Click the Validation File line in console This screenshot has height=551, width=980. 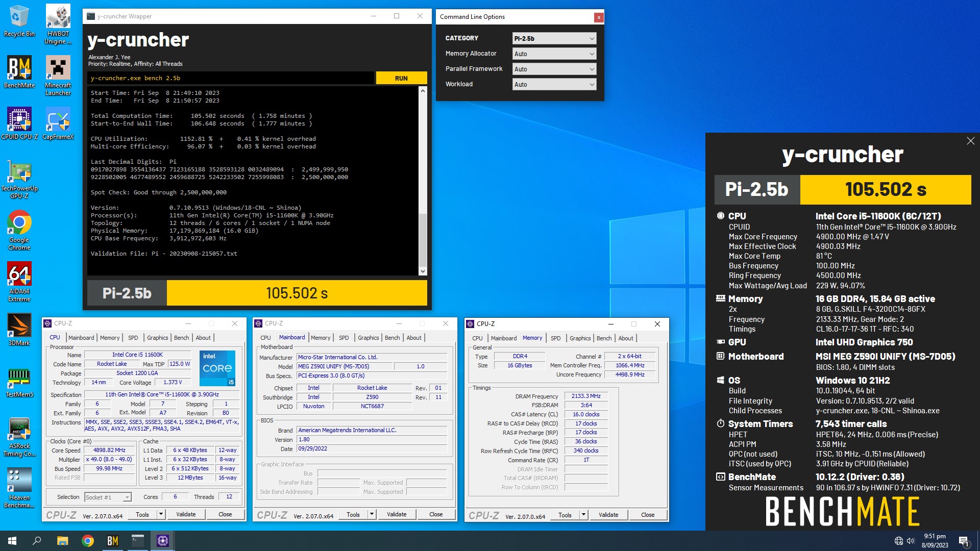[x=164, y=254]
